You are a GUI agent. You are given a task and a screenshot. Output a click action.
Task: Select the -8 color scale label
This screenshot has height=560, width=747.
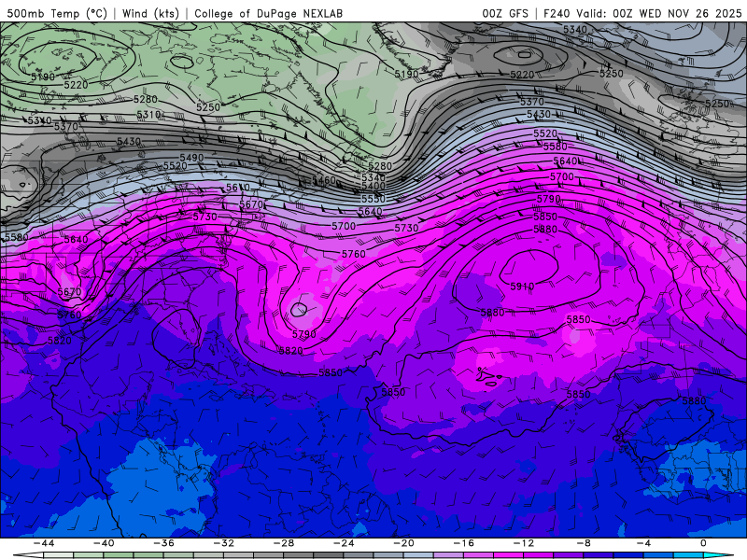584,543
